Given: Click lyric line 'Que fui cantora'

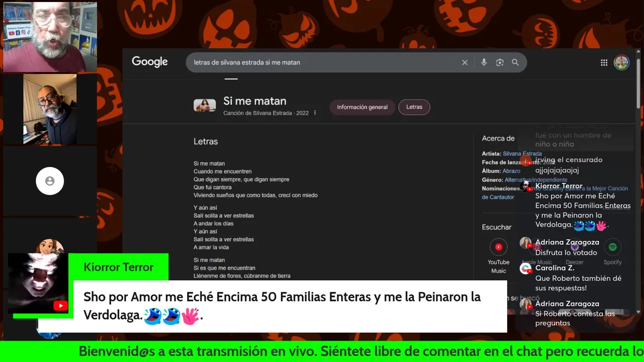Looking at the screenshot, I should tap(212, 188).
